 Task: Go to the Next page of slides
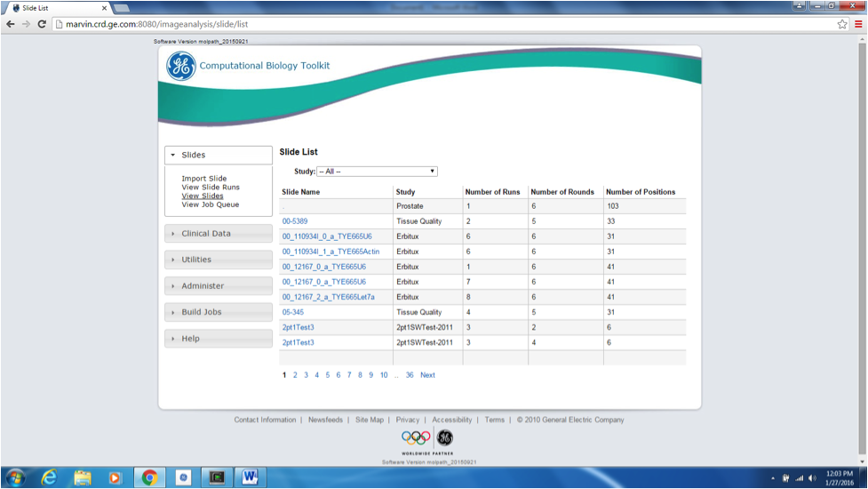click(427, 375)
